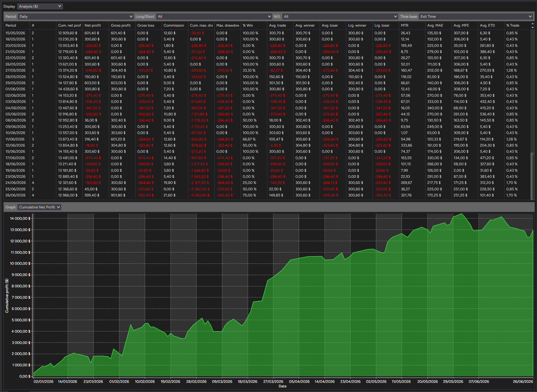Select the 28/05/2026 period row
This screenshot has width=537, height=392.
(x=267, y=77)
